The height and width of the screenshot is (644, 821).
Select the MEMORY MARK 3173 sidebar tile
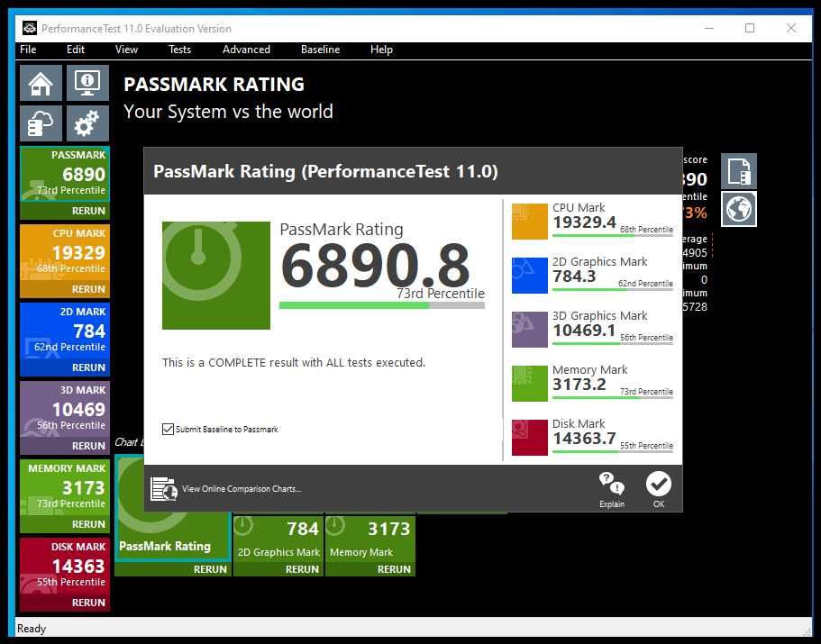[65, 487]
